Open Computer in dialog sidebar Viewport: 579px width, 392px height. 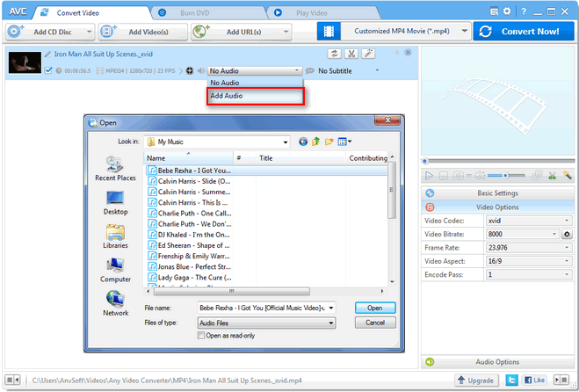115,270
